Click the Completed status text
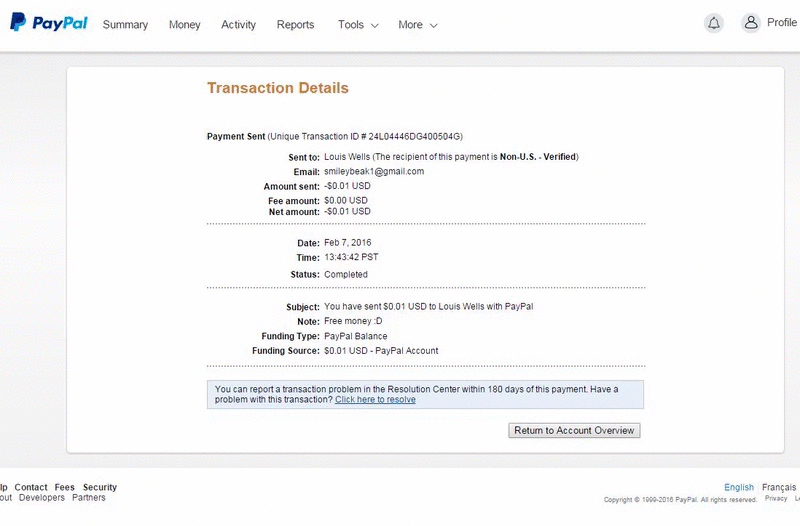Viewport: 800px width, 526px height. point(345,274)
